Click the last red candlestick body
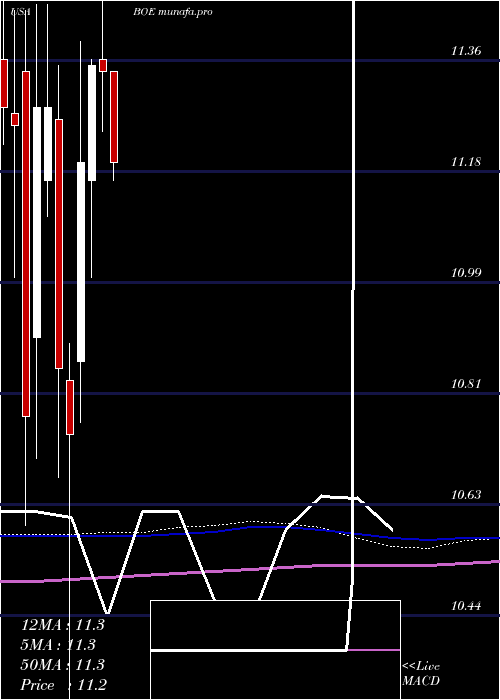This screenshot has width=500, height=700. pos(114,117)
